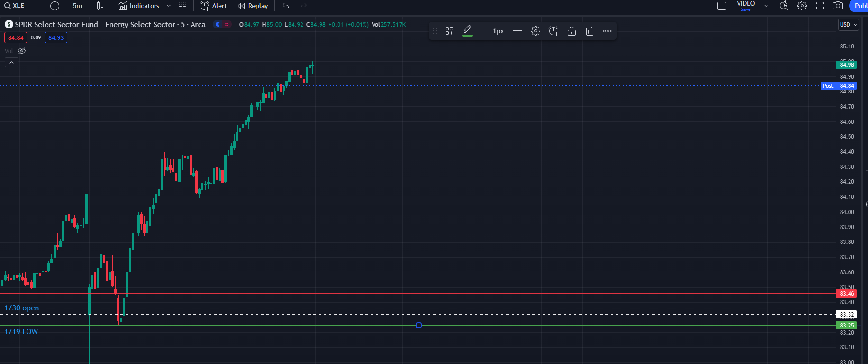Click the blue 84.93 buy button
The width and height of the screenshot is (868, 364).
click(x=56, y=37)
